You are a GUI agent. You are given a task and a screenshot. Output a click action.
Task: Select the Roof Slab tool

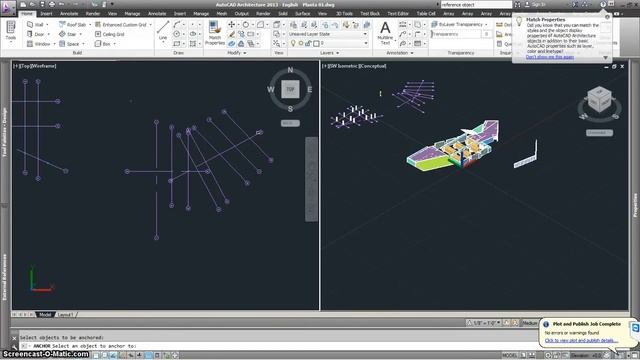click(73, 24)
